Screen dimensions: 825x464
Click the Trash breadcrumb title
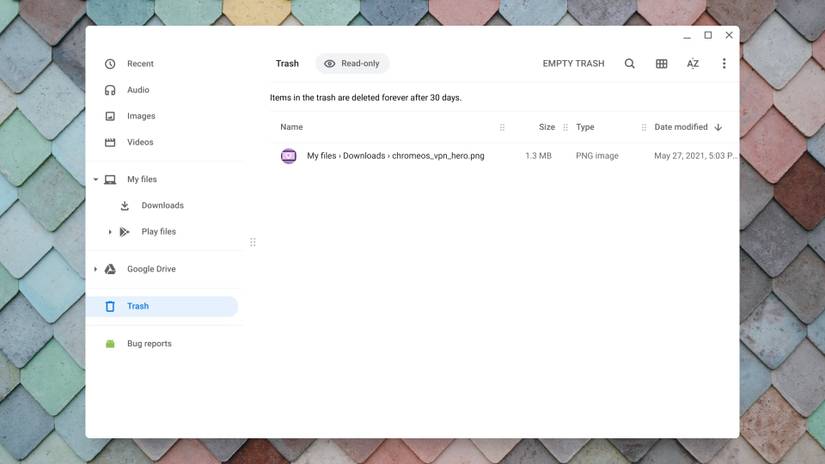[x=287, y=64]
